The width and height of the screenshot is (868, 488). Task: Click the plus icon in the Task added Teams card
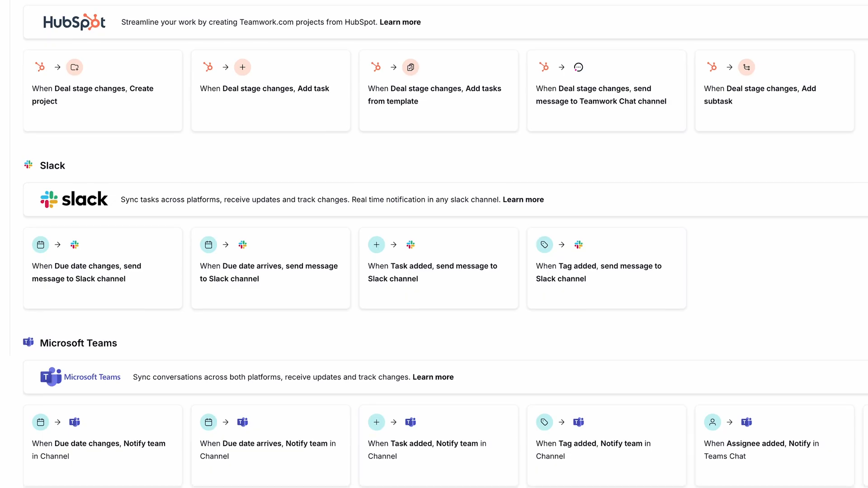point(377,422)
